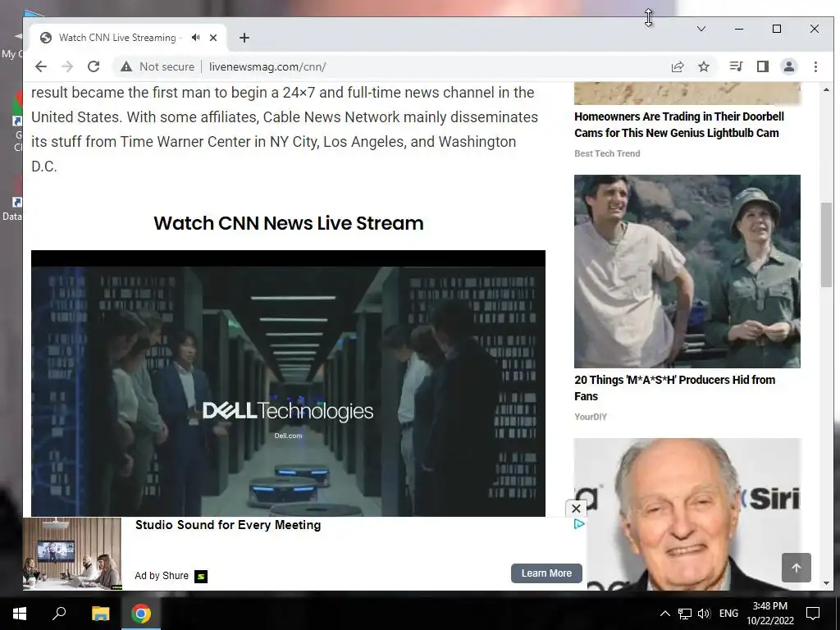840x630 pixels.
Task: Close the bottom banner ad
Action: (x=576, y=509)
